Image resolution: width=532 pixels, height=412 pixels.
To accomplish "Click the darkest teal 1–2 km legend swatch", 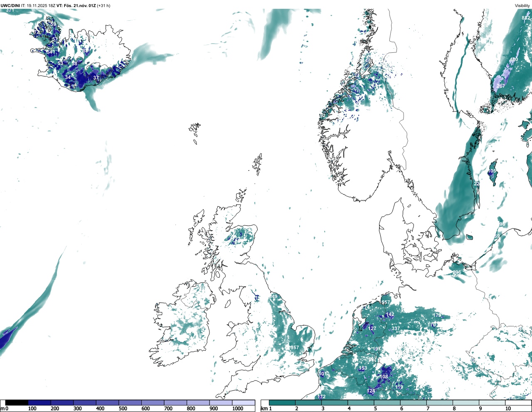I will coord(282,403).
